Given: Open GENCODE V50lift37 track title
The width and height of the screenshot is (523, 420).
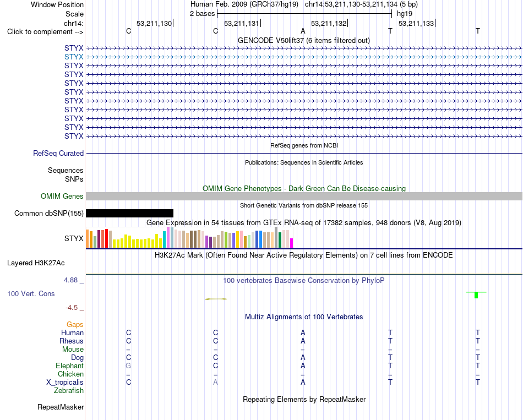Looking at the screenshot, I should (x=303, y=40).
